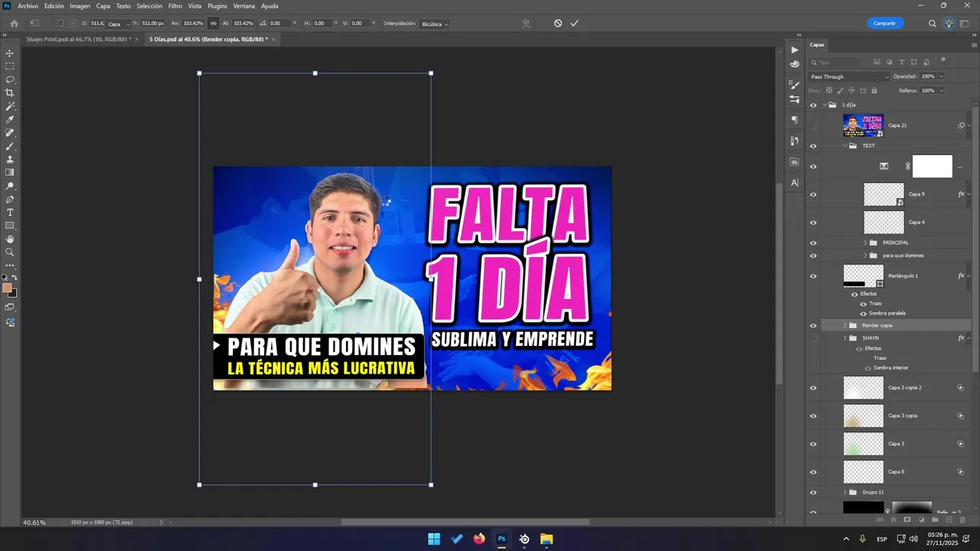Open the Archivo menu
This screenshot has width=980, height=551.
(x=28, y=6)
